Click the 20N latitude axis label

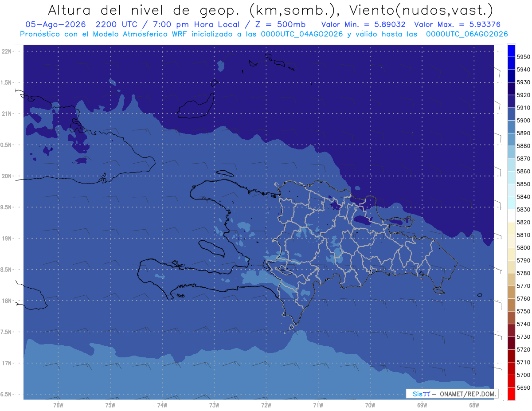7,176
